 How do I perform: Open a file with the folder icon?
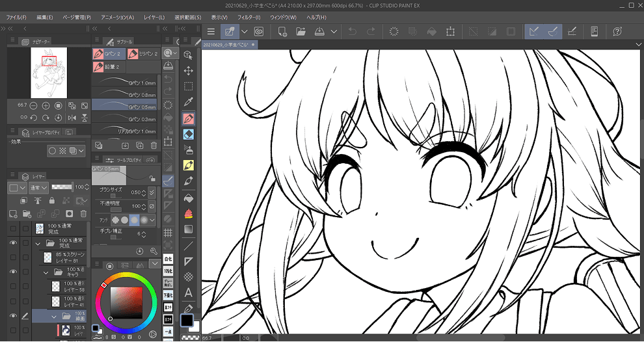(301, 31)
